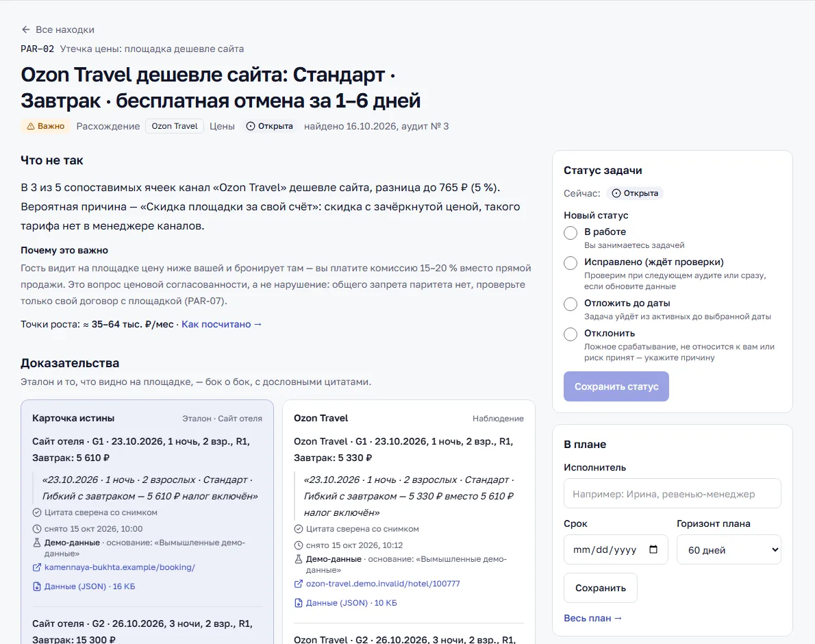Click quote '5 330 ₽ вместо 5 610 ₽'

coord(461,497)
